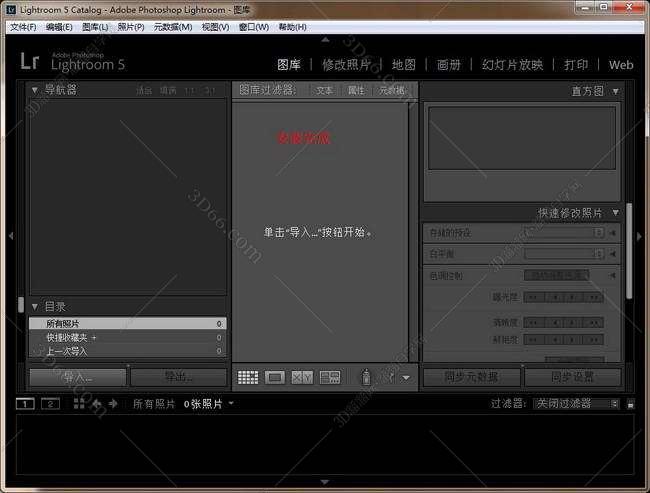The image size is (650, 493).
Task: Collapse the 直方图 panel triangle
Action: coord(616,91)
